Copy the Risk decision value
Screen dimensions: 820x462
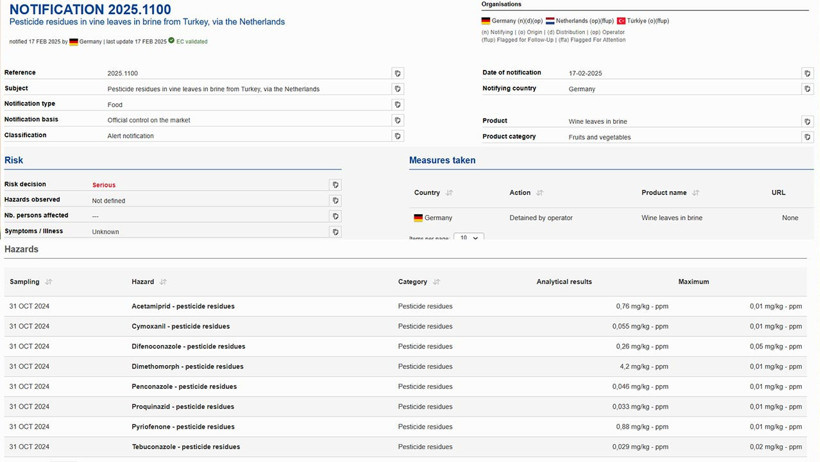335,185
